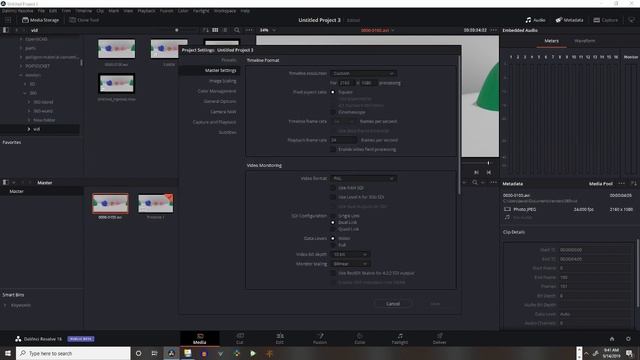This screenshot has width=640, height=360.
Task: Open media storage three-dot options menu
Action: [249, 30]
